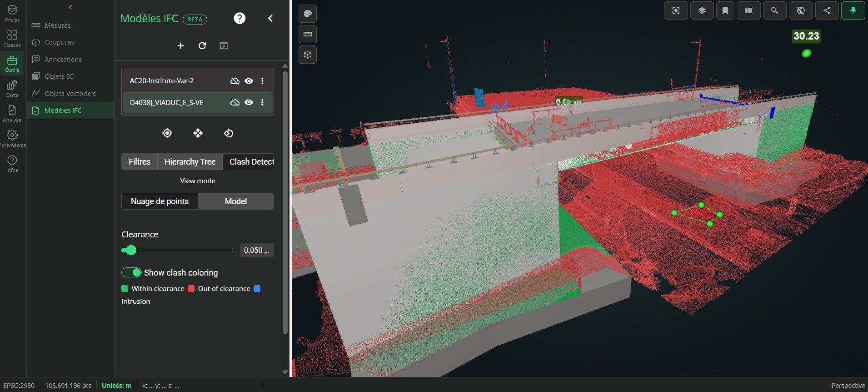Click the split-view toolbar icon

coord(748,10)
